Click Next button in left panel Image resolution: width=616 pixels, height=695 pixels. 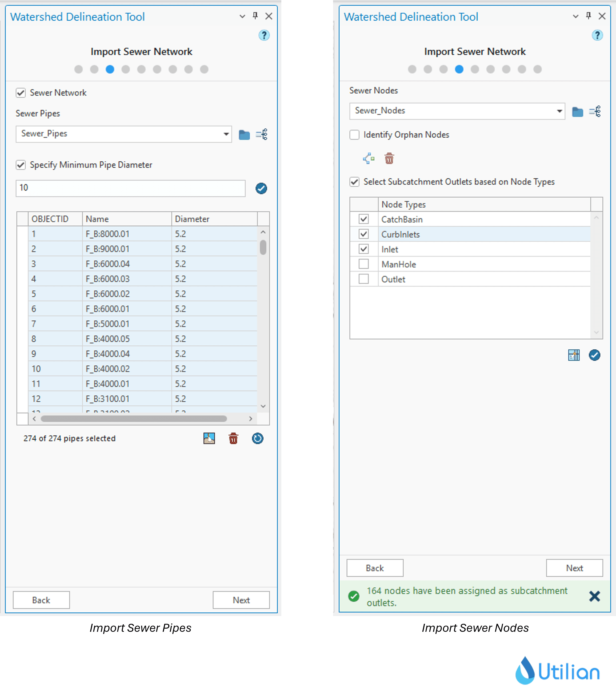coord(241,600)
